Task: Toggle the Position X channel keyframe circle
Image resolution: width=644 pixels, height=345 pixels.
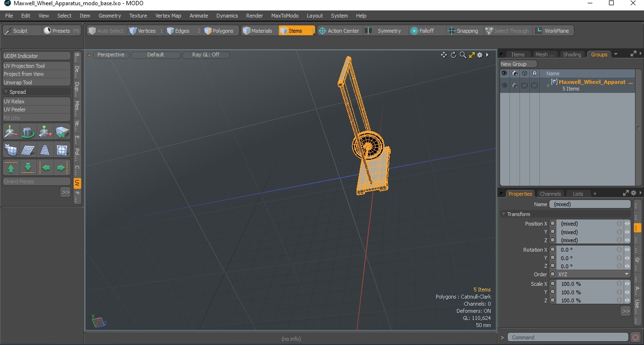Action: point(553,224)
